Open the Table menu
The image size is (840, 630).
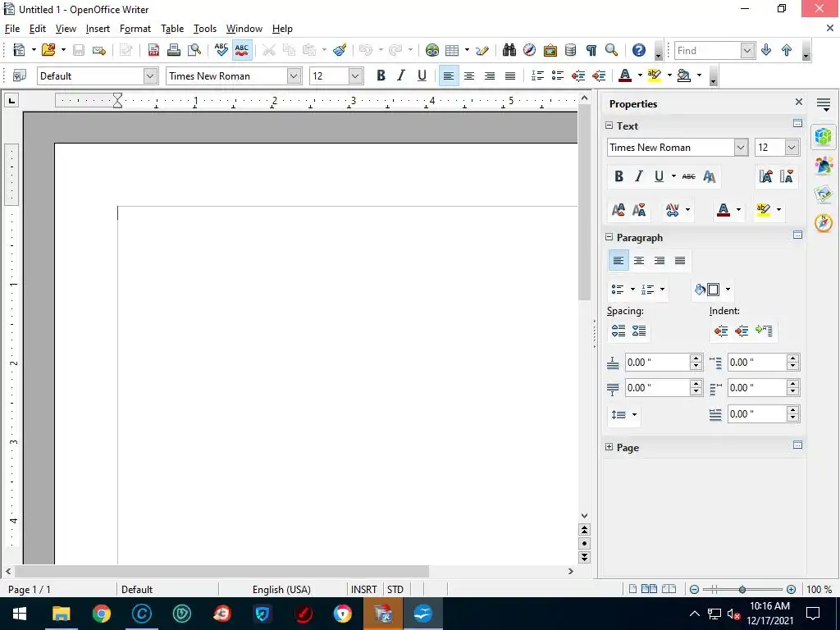tap(172, 29)
